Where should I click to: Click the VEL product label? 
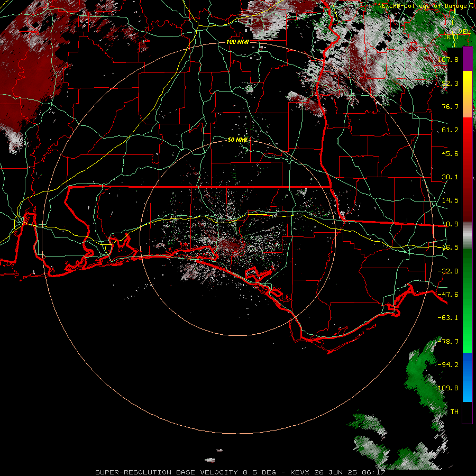tap(464, 32)
